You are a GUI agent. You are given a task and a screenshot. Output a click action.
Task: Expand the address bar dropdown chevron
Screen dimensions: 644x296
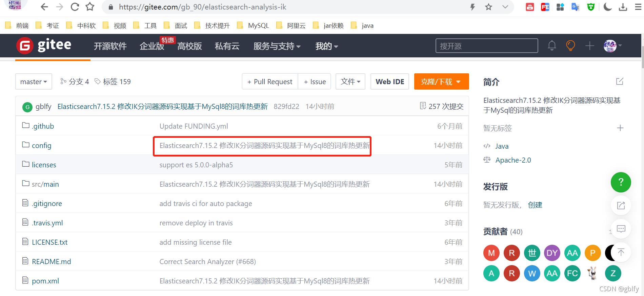point(505,7)
